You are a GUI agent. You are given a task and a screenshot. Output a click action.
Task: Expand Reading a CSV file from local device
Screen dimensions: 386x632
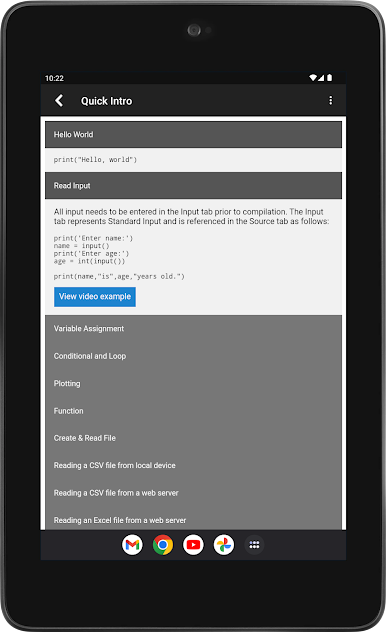(193, 466)
